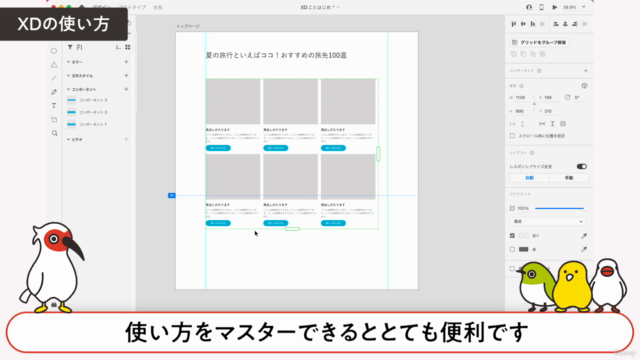This screenshot has width=640, height=360.
Task: Open the dark border color swatch
Action: 523,249
